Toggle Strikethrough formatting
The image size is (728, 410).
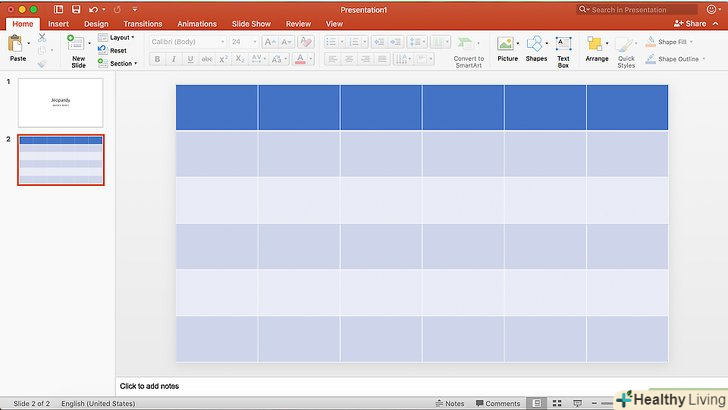(x=207, y=59)
